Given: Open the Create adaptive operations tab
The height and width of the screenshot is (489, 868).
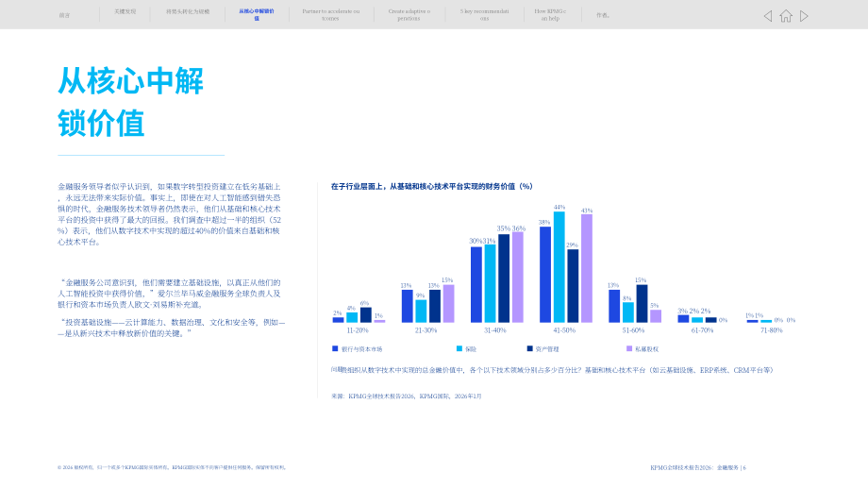Looking at the screenshot, I should pyautogui.click(x=409, y=15).
